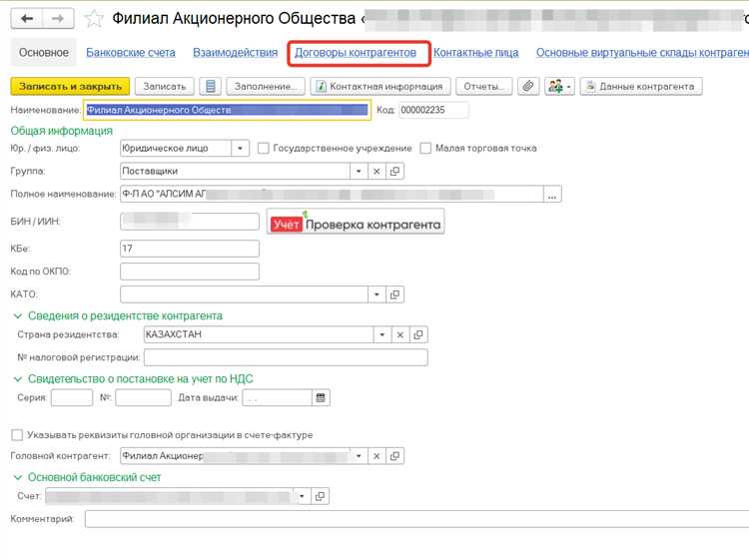Open the Группа field's linked record icon
Screen dimensions: 749x560
pos(394,171)
